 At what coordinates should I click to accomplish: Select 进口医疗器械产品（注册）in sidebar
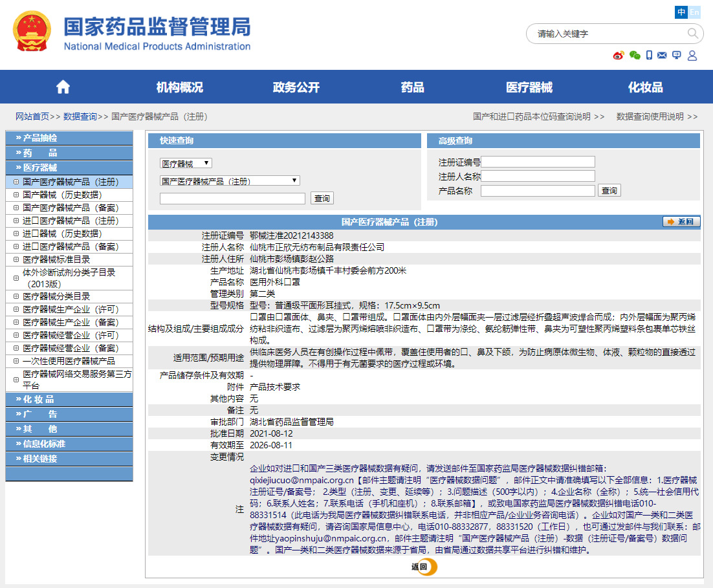point(71,220)
